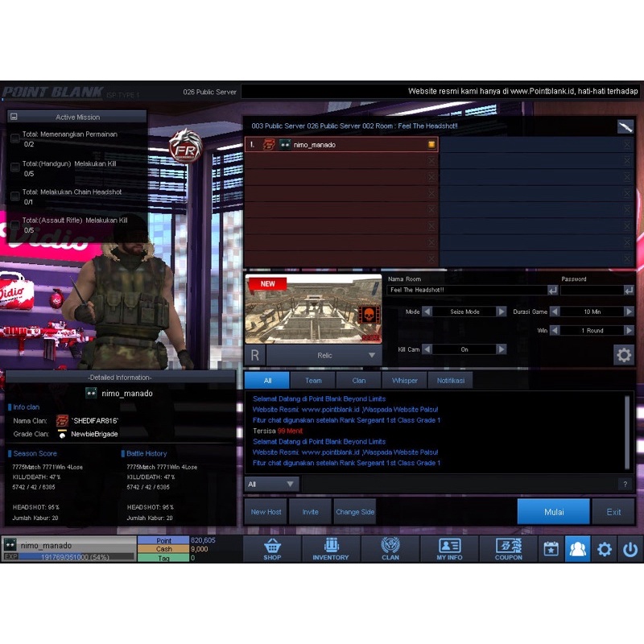This screenshot has width=644, height=644.
Task: Click New Host button
Action: (266, 511)
